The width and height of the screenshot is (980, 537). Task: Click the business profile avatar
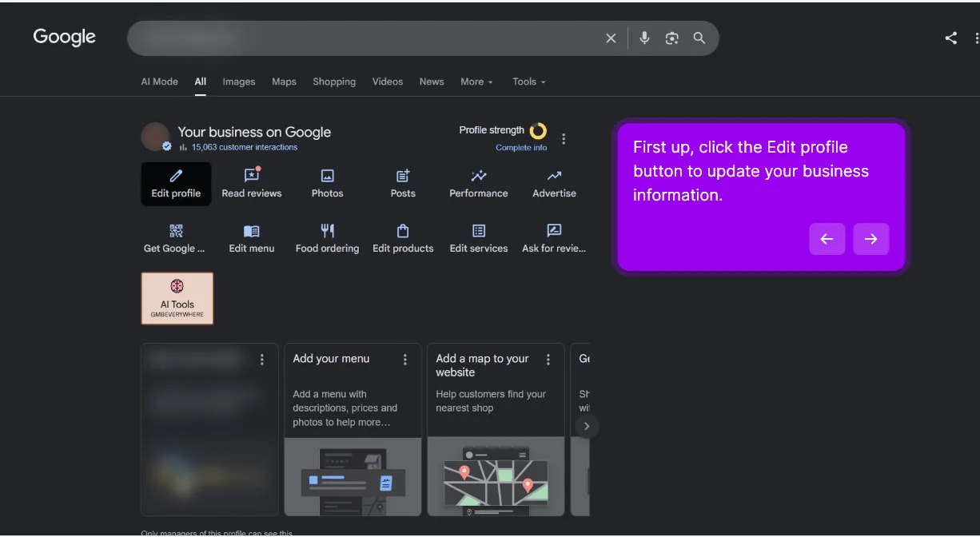coord(155,137)
